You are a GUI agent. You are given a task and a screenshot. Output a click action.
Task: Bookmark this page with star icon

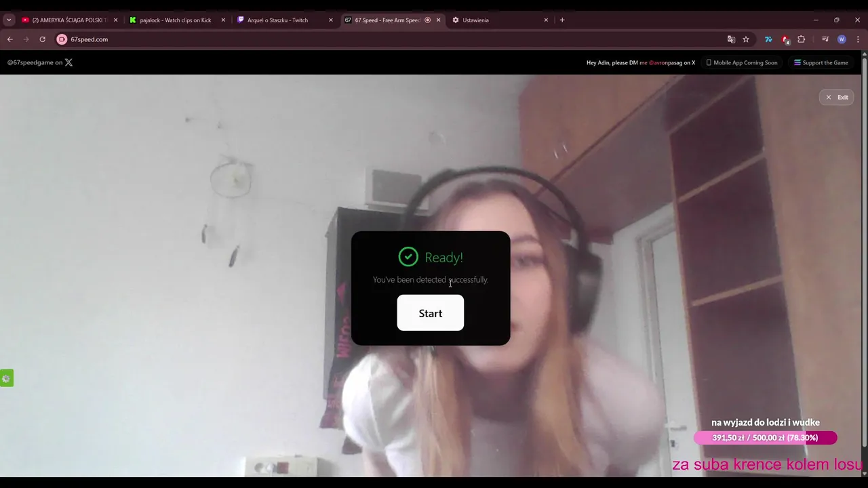tap(746, 39)
